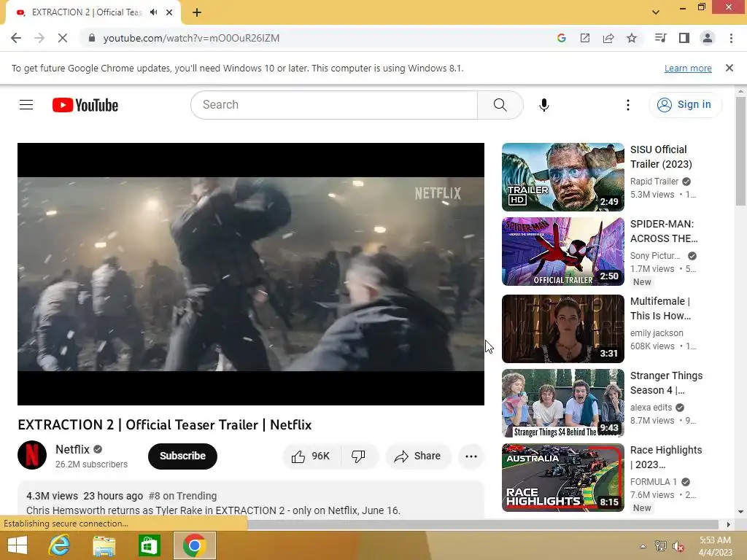Open the SPIDER-MAN: ACROSS THE... title
The width and height of the screenshot is (747, 560).
tap(664, 231)
